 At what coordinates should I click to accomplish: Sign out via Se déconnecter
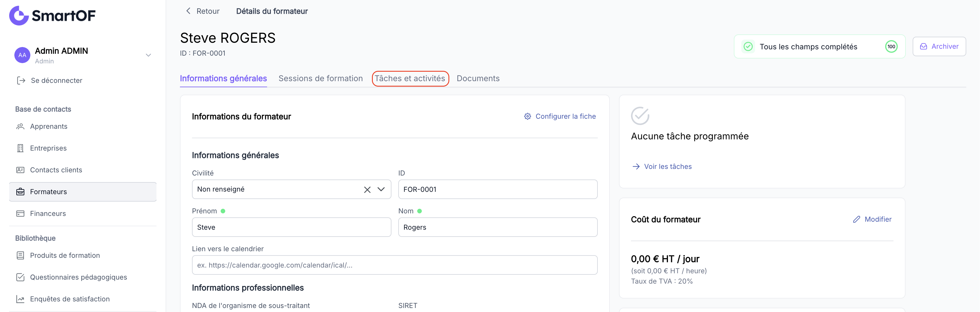pos(56,80)
